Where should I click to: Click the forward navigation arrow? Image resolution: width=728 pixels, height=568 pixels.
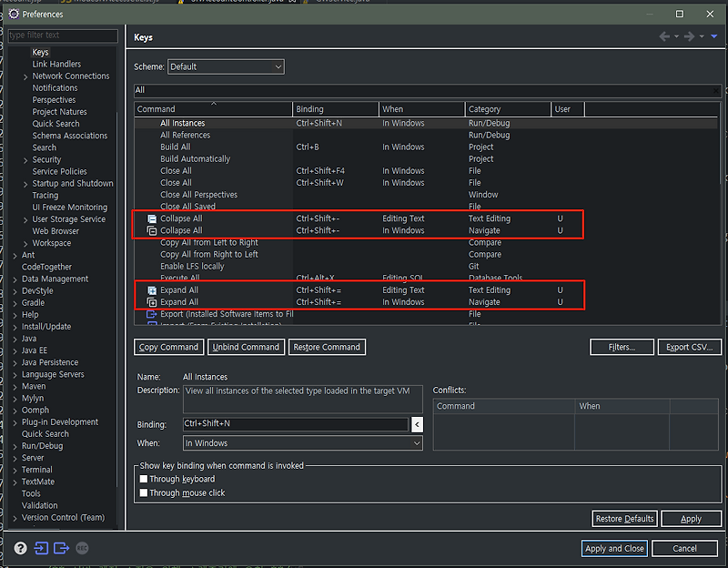(x=690, y=36)
